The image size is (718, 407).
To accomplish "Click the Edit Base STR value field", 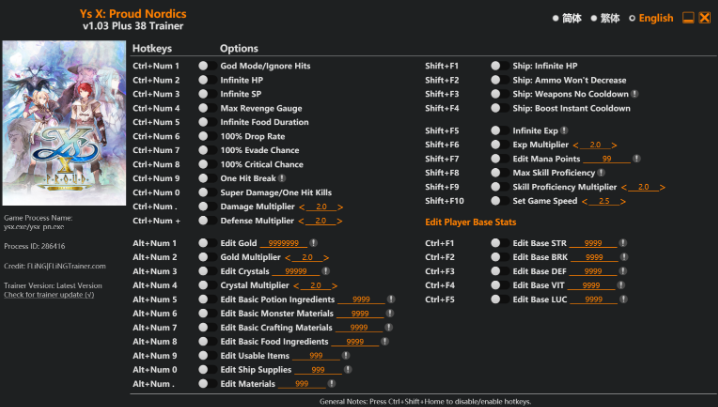I will pos(593,243).
